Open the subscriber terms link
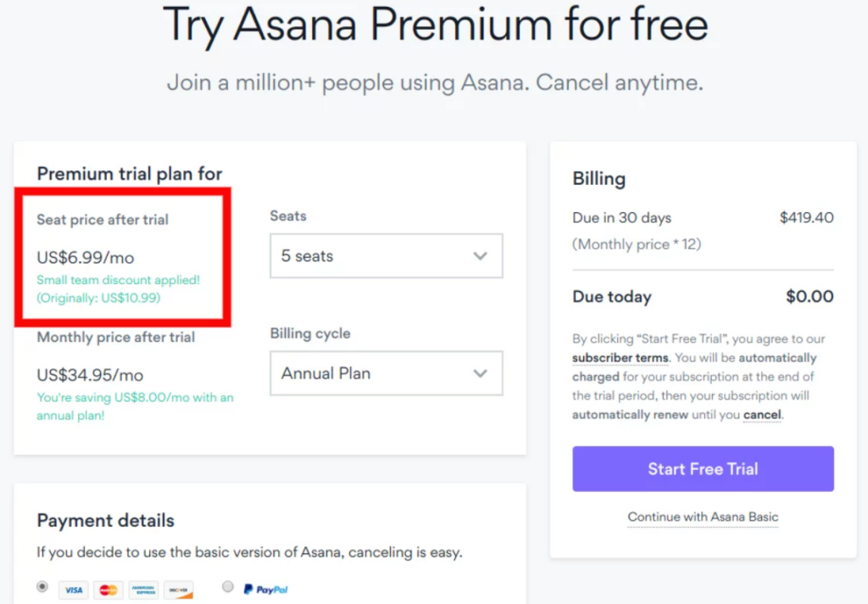 [620, 358]
